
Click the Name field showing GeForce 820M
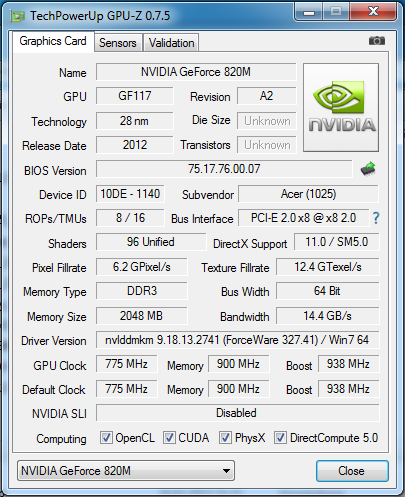click(196, 72)
